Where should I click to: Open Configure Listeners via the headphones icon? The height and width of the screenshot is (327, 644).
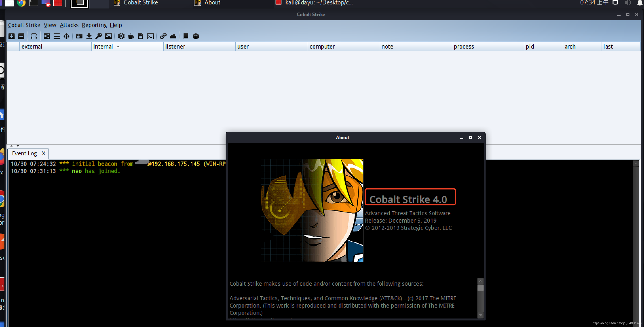click(34, 36)
